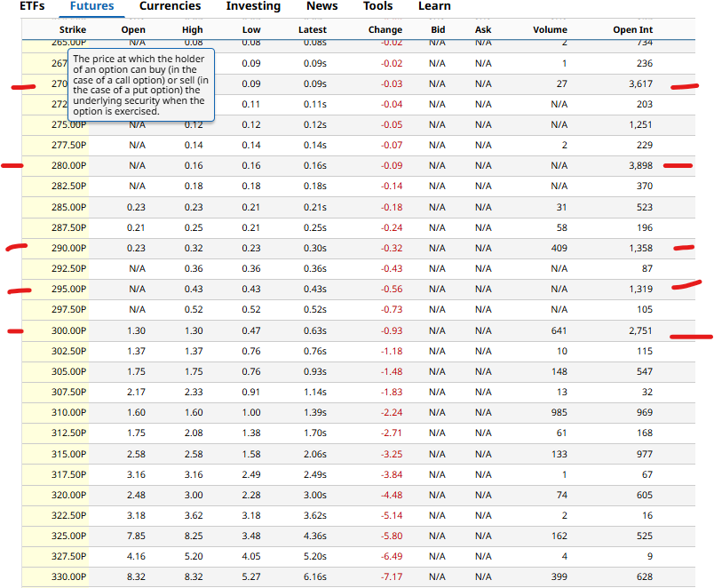Click high price 8.25 in 325.00P row
The height and width of the screenshot is (588, 714).
pos(194,536)
